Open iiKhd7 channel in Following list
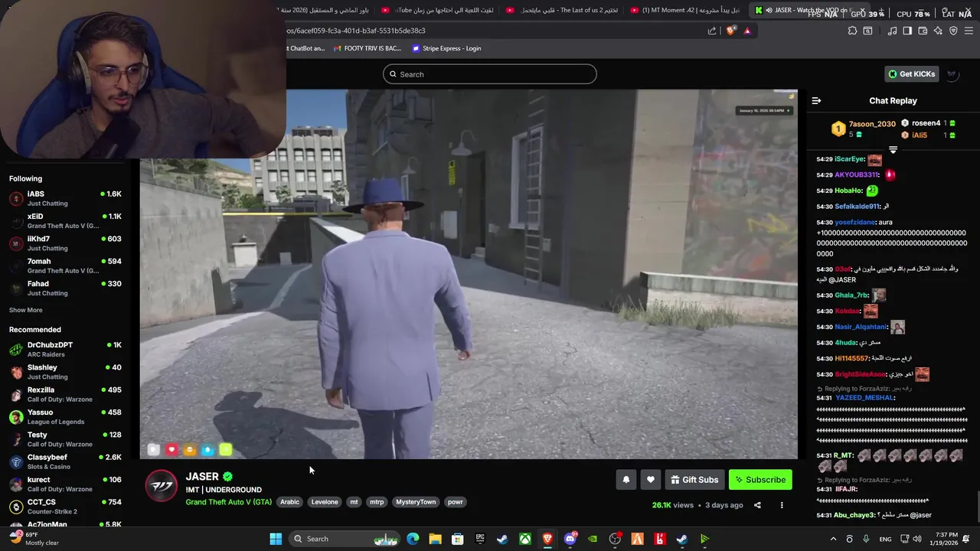Viewport: 980px width, 551px height. coord(65,243)
